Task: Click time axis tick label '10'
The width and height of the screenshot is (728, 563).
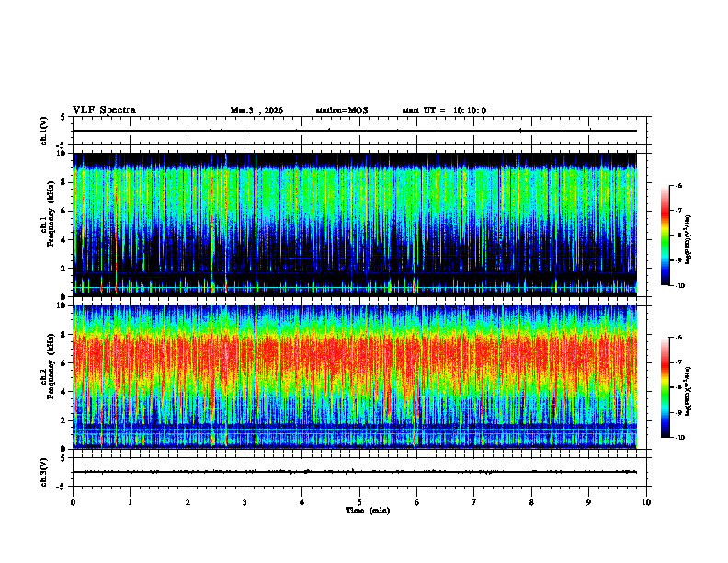Action: click(646, 502)
